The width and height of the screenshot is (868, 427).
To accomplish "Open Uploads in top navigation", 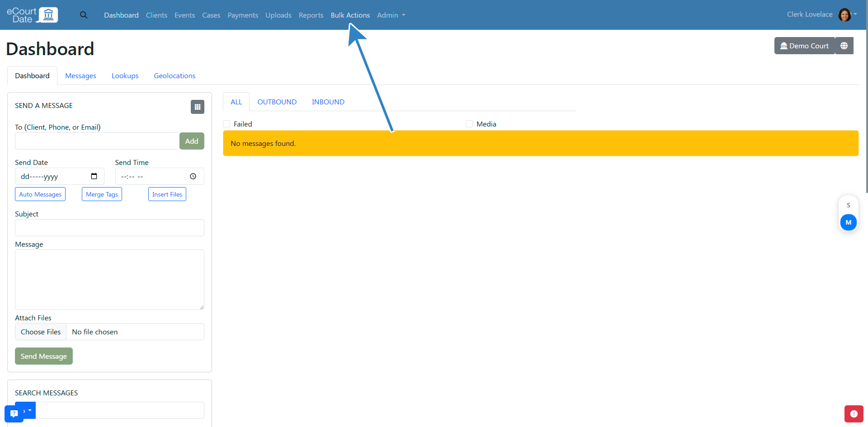I will pyautogui.click(x=278, y=15).
